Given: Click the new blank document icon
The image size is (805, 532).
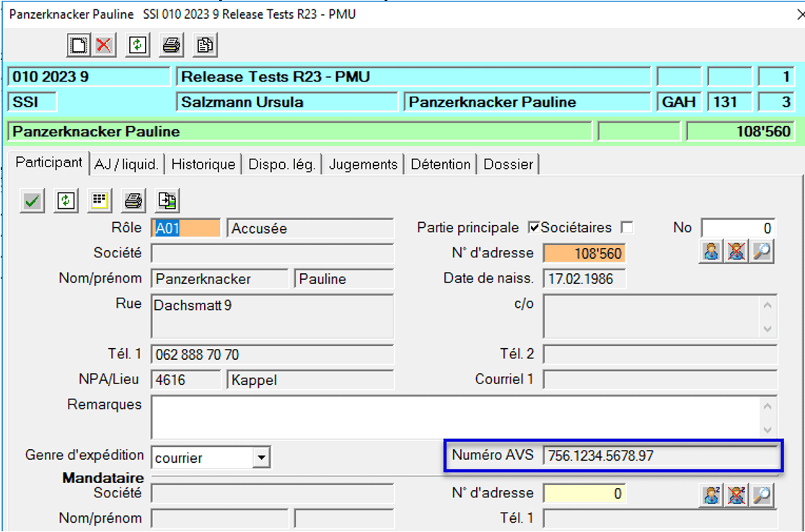Looking at the screenshot, I should coord(79,45).
